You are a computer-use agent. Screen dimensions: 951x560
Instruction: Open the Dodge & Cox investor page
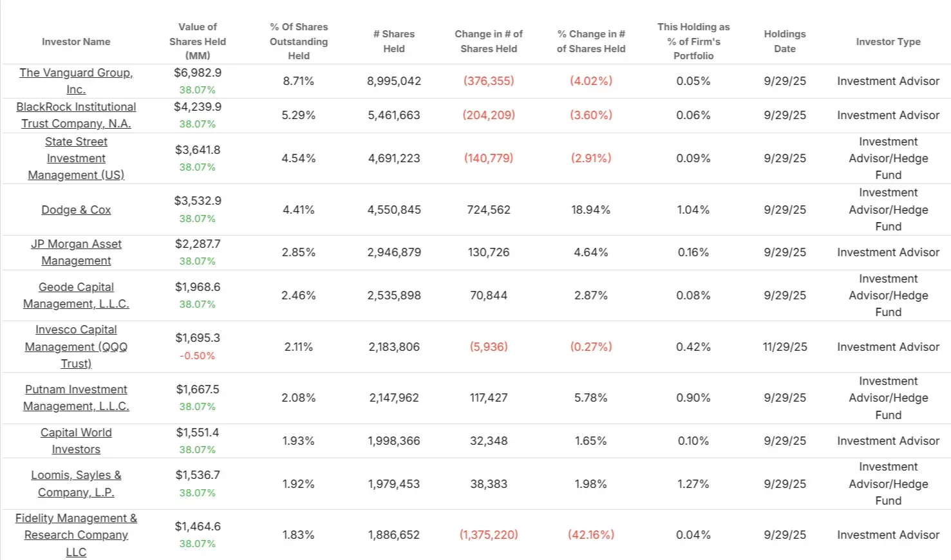coord(76,210)
